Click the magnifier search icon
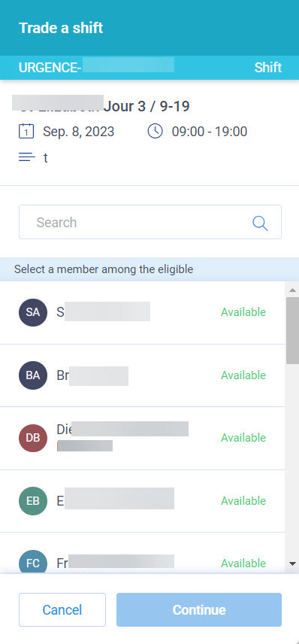Screen dimensions: 299x644 tap(260, 223)
